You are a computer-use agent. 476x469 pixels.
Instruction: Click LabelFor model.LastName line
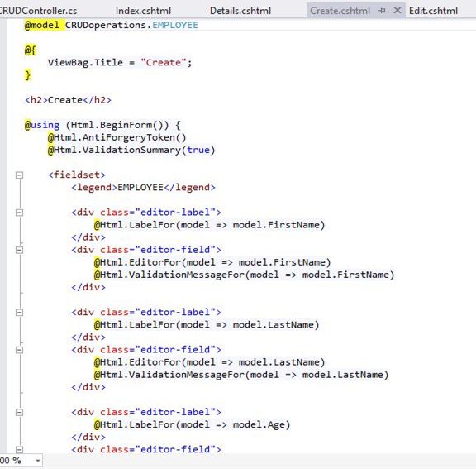click(x=207, y=325)
